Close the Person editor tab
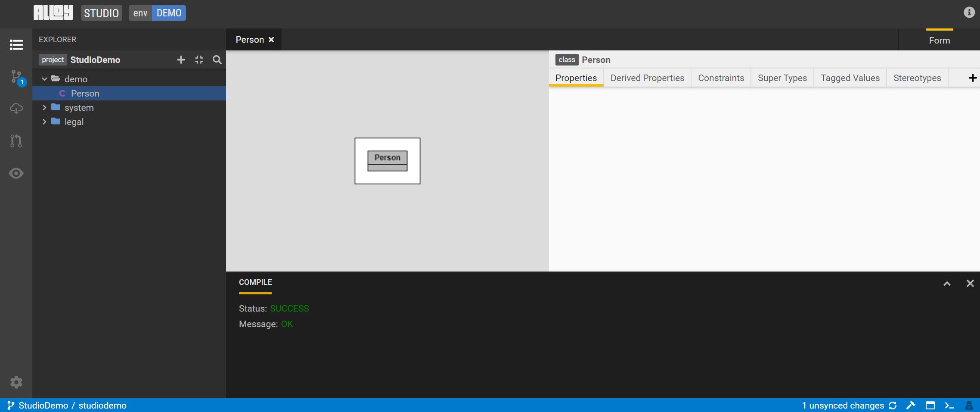The width and height of the screenshot is (980, 412). pyautogui.click(x=271, y=40)
